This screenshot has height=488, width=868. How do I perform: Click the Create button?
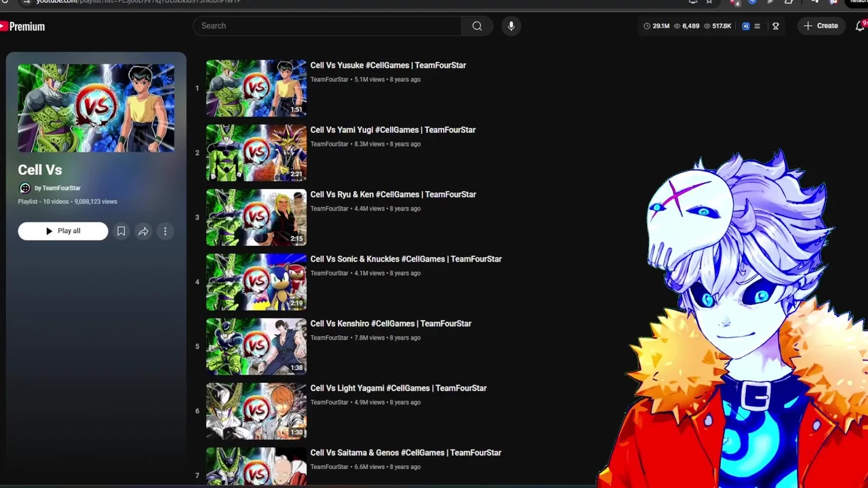pos(821,26)
